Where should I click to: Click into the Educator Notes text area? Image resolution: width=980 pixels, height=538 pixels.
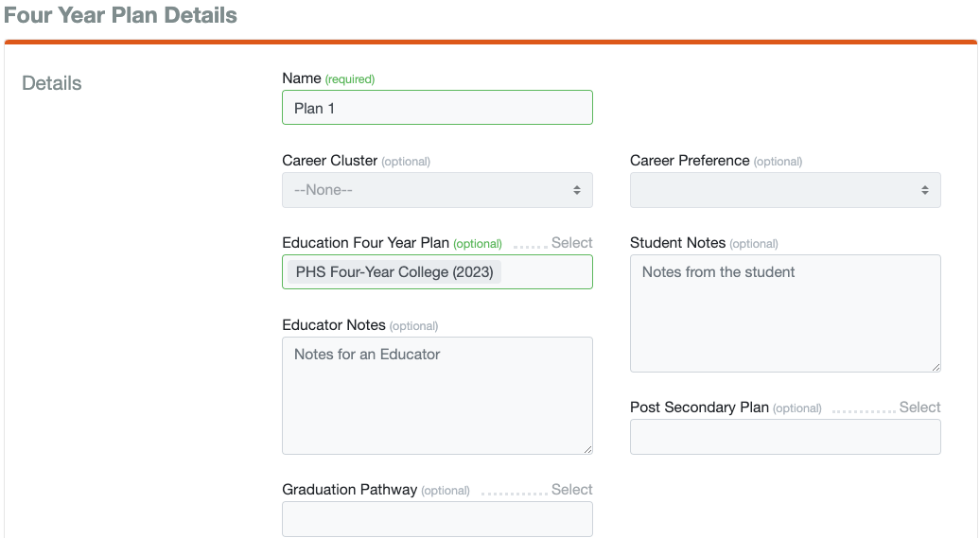pos(437,395)
